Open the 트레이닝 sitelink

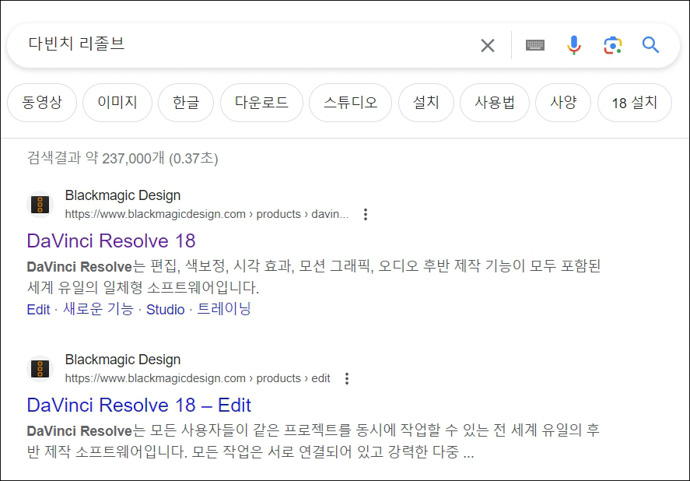click(224, 309)
